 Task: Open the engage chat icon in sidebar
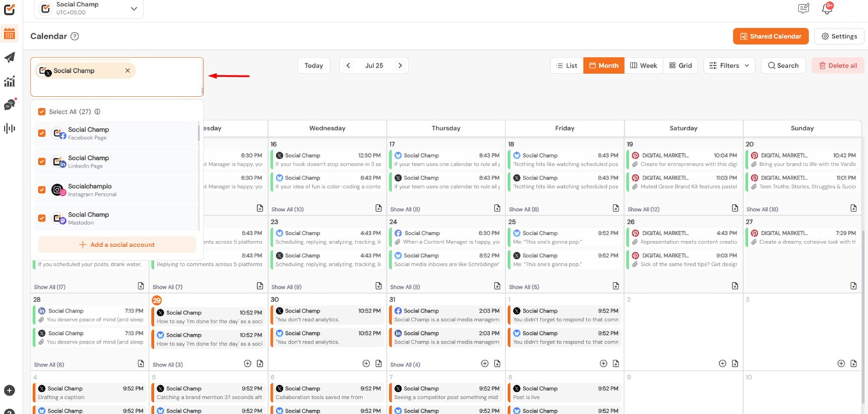9,105
